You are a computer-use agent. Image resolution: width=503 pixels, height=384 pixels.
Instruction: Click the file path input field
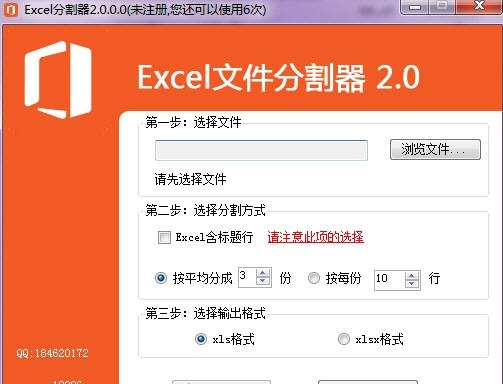tap(261, 150)
